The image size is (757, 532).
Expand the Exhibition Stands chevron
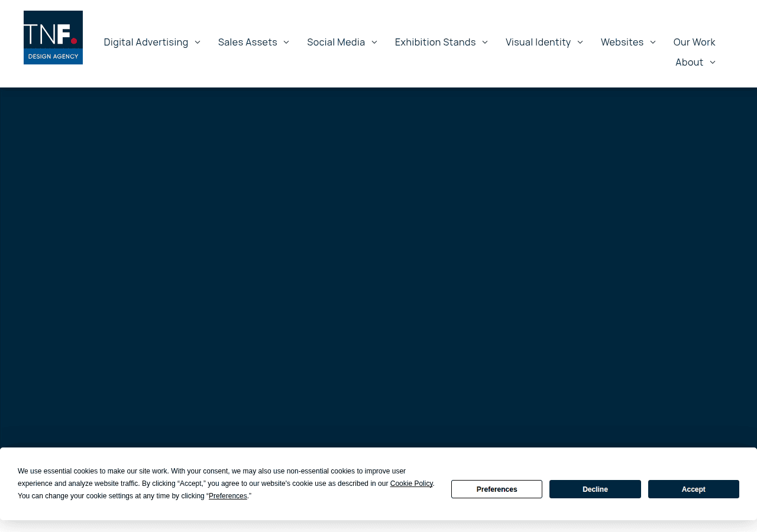pyautogui.click(x=485, y=42)
